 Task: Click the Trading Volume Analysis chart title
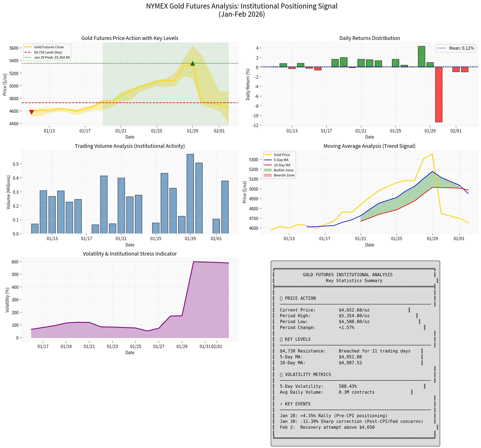click(130, 146)
